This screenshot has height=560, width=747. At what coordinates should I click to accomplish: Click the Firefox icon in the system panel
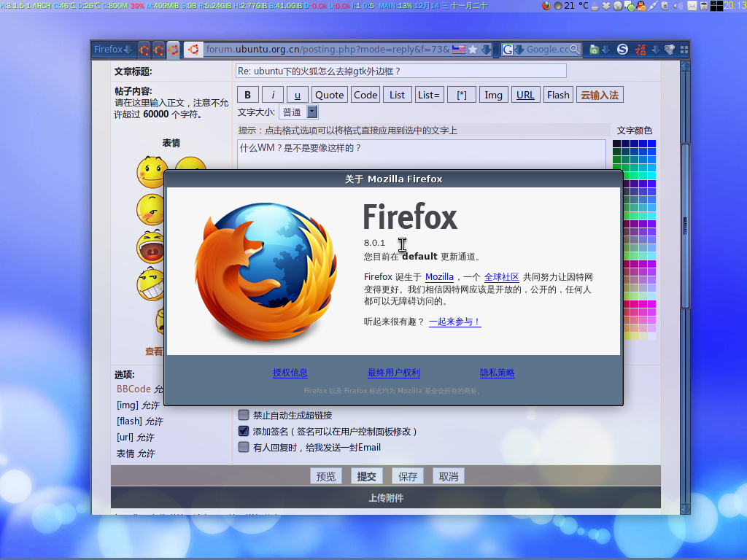(546, 6)
